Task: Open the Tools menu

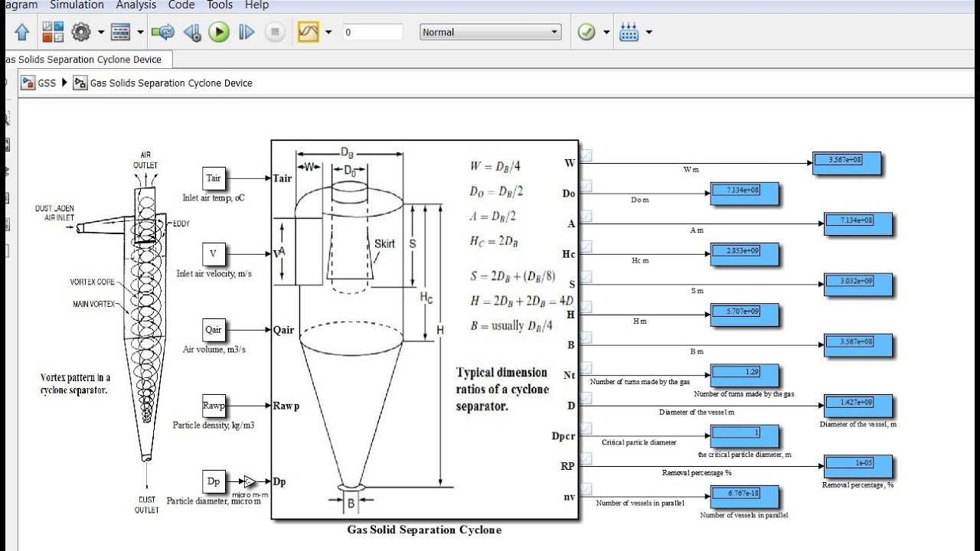Action: coord(220,5)
